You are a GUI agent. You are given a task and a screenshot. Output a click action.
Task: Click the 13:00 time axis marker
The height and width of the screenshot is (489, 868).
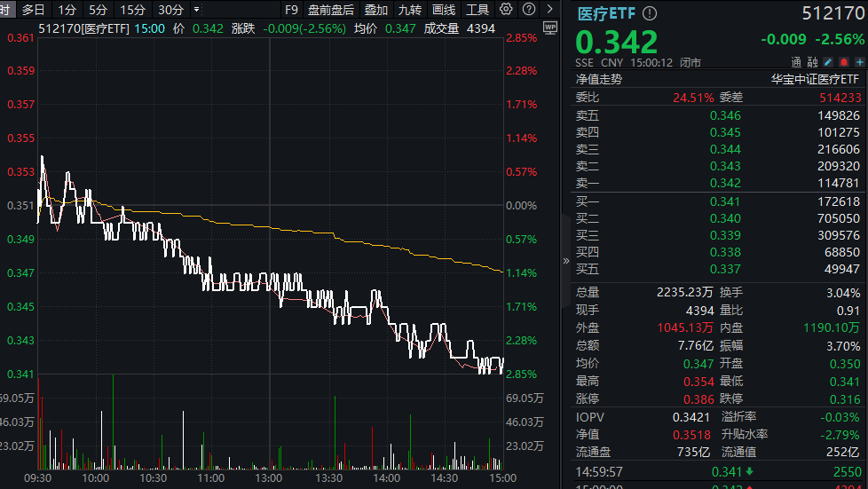coord(269,478)
